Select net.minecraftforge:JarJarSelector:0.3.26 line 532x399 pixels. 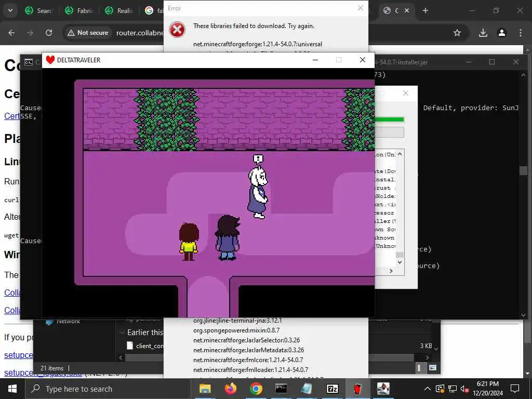[247, 340]
